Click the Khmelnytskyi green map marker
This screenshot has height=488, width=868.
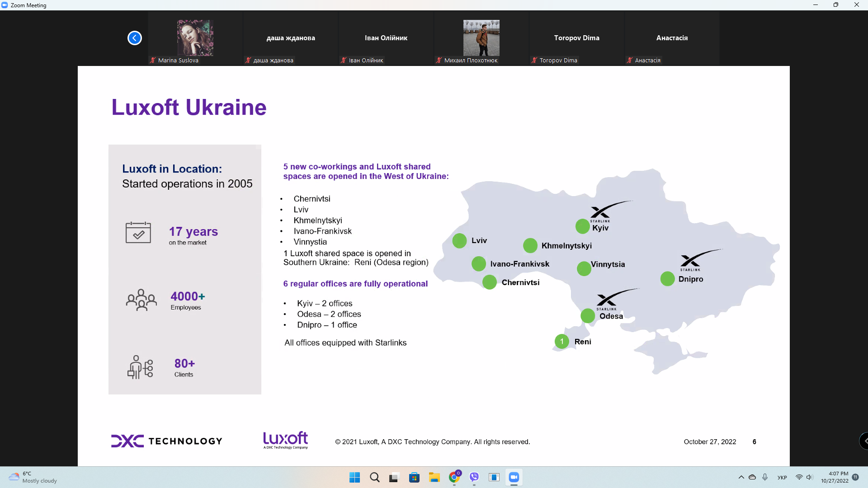[530, 246]
